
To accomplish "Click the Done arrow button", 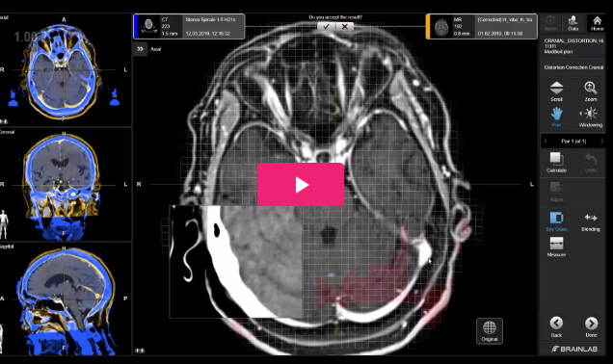I will point(591,326).
